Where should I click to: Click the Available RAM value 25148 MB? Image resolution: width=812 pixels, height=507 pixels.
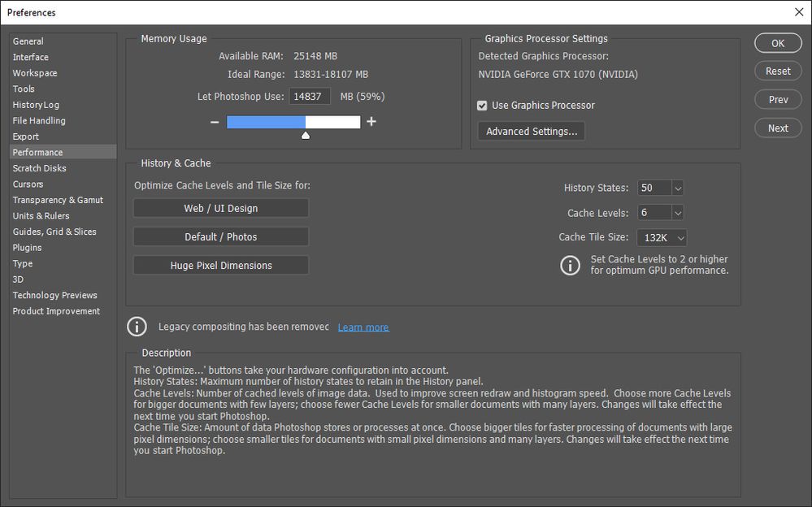[x=315, y=56]
